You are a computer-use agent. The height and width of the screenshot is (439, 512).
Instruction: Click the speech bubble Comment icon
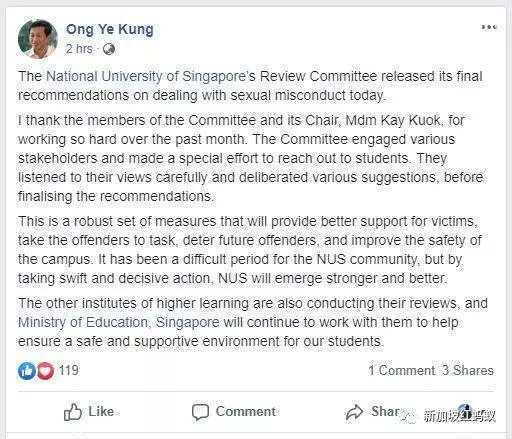[200, 412]
